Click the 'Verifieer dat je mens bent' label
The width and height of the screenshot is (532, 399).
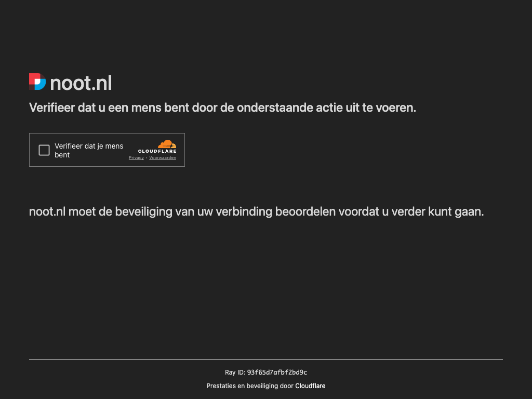[x=89, y=150]
